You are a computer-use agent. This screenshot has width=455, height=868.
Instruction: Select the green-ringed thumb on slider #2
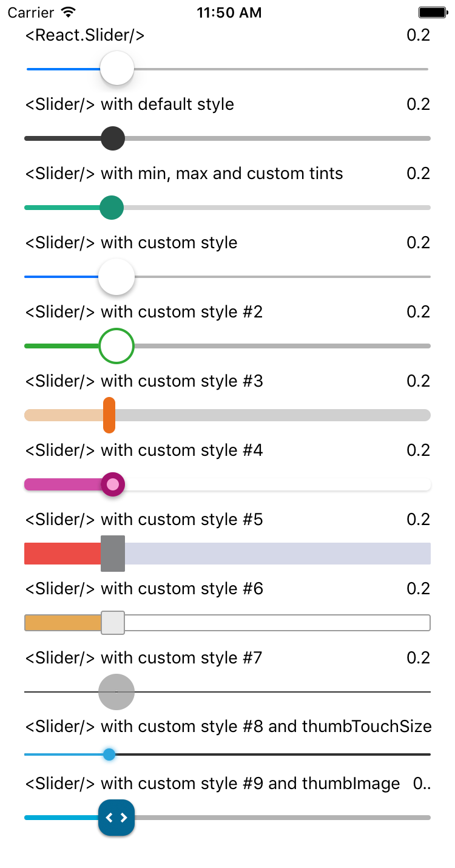click(116, 346)
